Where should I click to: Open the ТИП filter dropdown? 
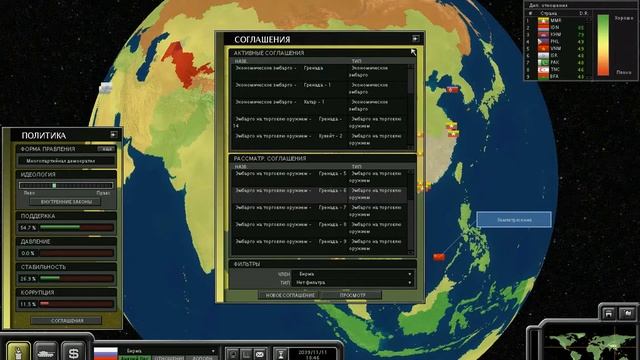pyautogui.click(x=354, y=282)
